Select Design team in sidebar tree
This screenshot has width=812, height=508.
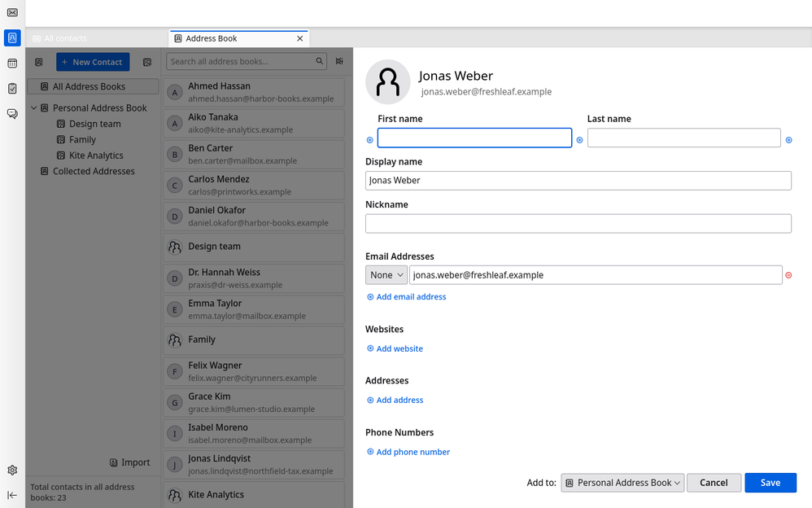click(x=94, y=124)
